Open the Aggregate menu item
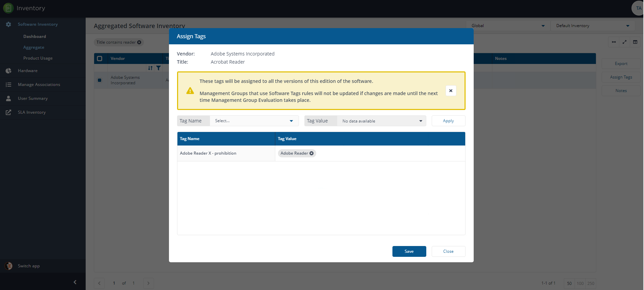This screenshot has height=290, width=644. pos(34,47)
